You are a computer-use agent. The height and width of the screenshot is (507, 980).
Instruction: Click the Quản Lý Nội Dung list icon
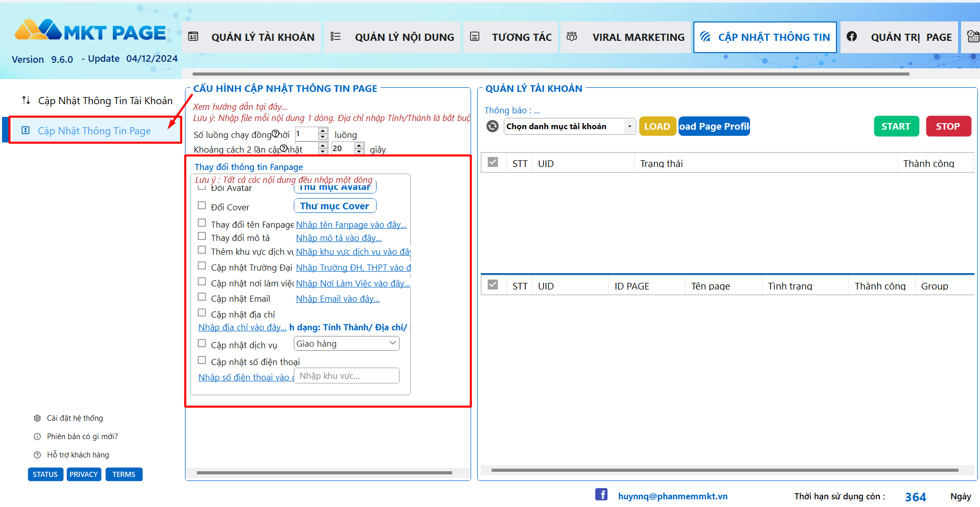(x=336, y=36)
